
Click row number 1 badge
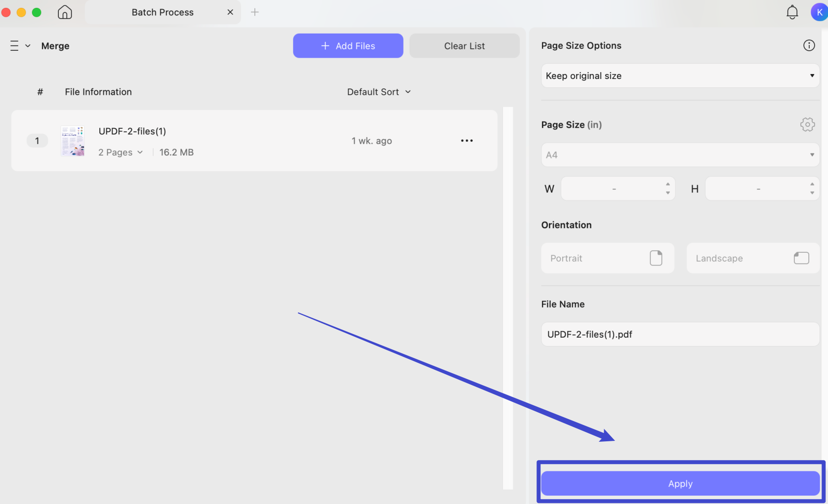click(x=37, y=141)
